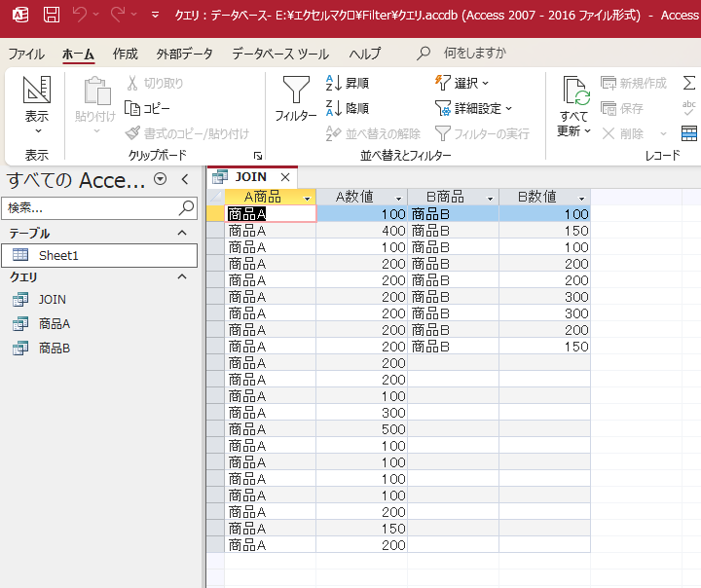Click the Σ totals icon
This screenshot has height=588, width=701.
click(689, 83)
